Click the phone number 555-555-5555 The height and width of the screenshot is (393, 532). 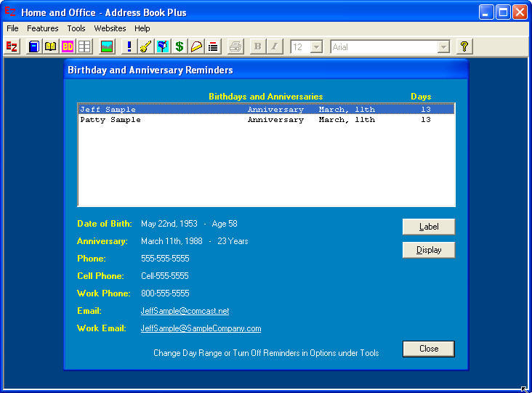pyautogui.click(x=165, y=259)
